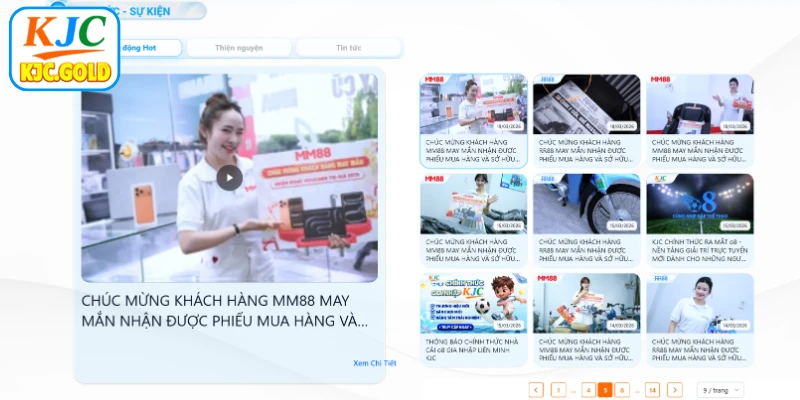Viewport: 800px width, 400px height.
Task: Open the white polo woman RR88 thumbnail
Action: pos(700,304)
